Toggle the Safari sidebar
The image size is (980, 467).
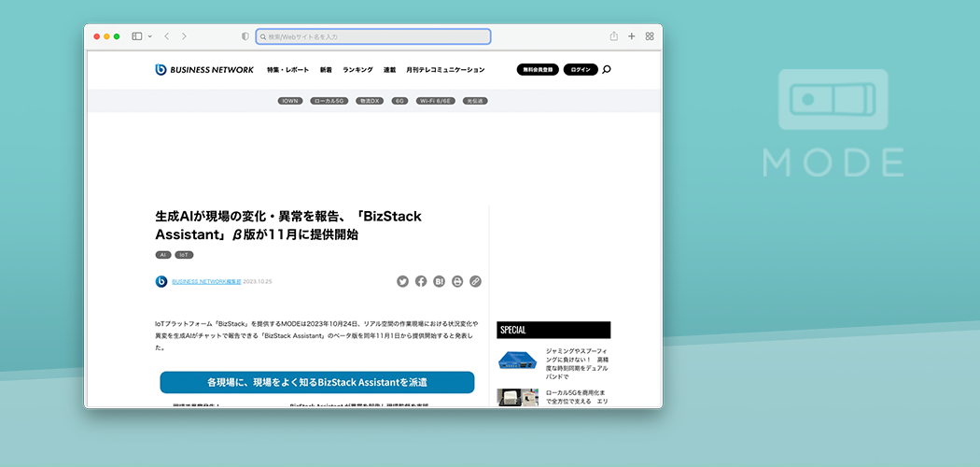[136, 36]
